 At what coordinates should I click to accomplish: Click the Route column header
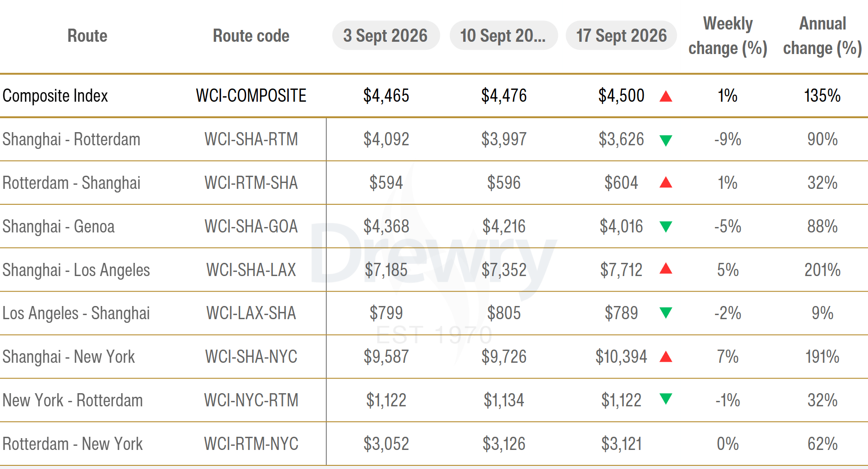click(x=87, y=35)
